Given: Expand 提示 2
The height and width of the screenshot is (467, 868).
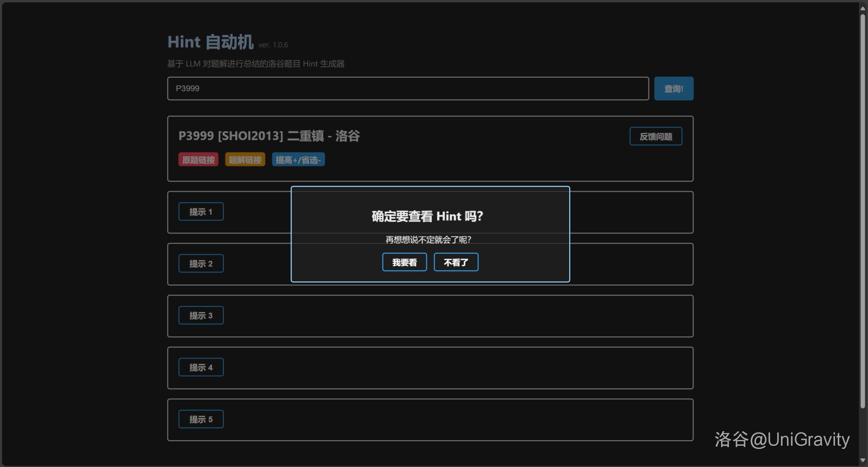Looking at the screenshot, I should (201, 264).
